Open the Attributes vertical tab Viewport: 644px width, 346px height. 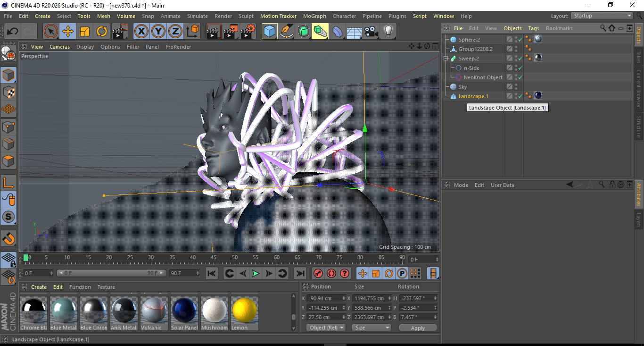click(x=639, y=195)
